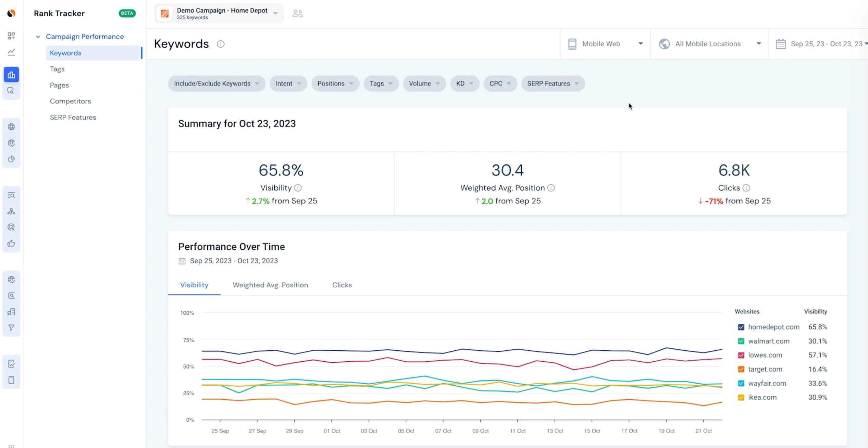Screen dimensions: 868x448
Task: Click the network nodes icon in sidebar
Action: 11,211
